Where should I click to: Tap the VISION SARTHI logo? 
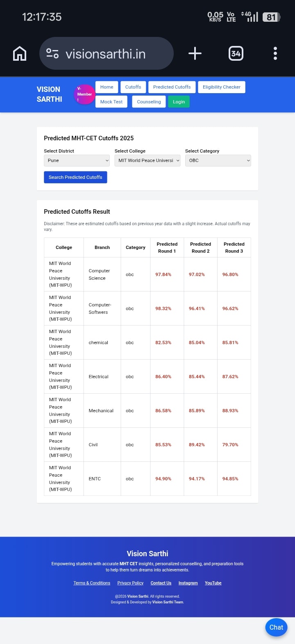[49, 94]
